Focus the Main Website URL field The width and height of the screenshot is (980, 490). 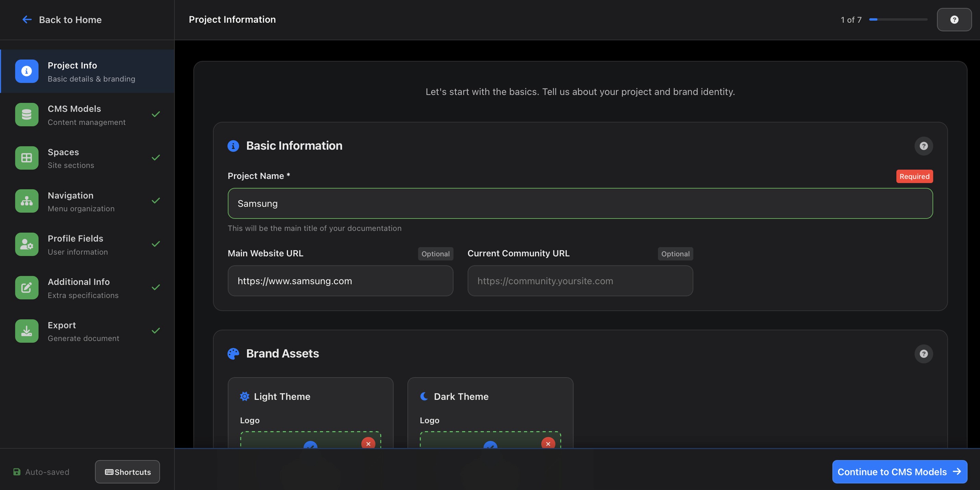[x=341, y=281]
